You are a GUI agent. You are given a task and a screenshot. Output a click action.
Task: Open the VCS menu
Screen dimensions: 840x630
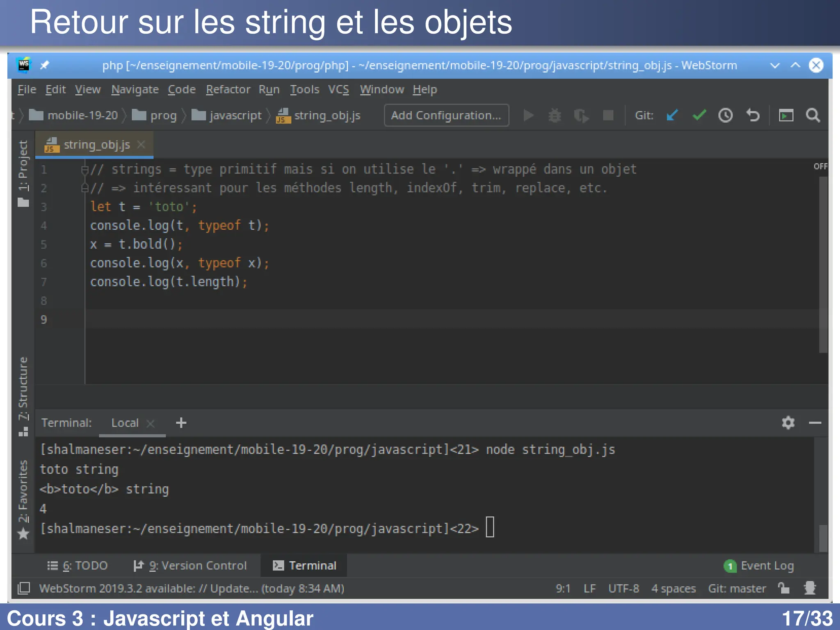pos(338,89)
